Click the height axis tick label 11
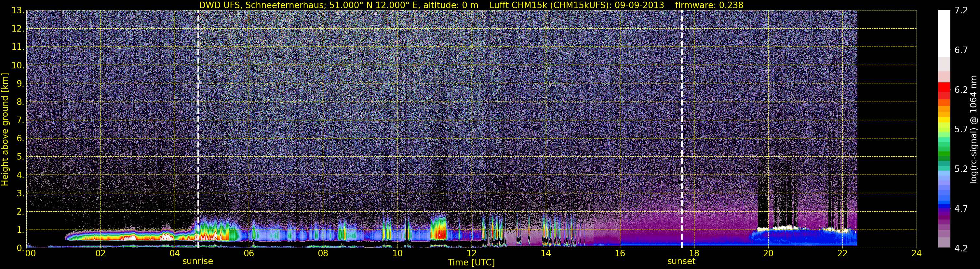 [x=18, y=47]
